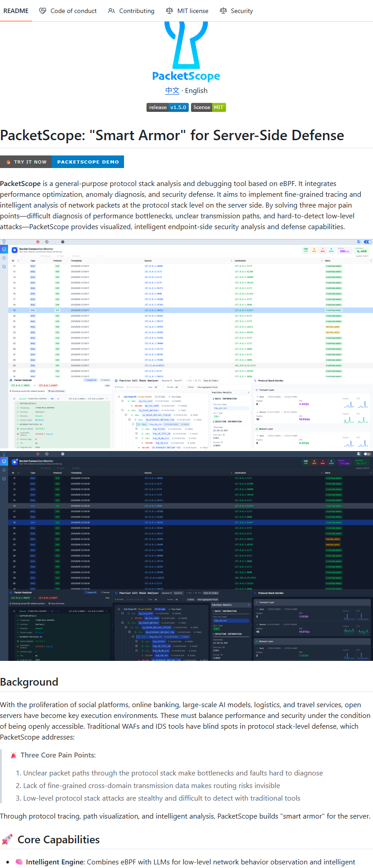
Task: Click Reset in light Call Chain filter
Action: point(191,387)
